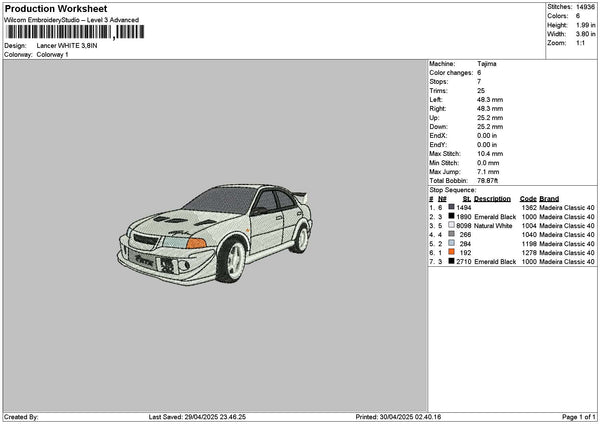Click the Lancer WHITE 3,8IN design name

coord(67,46)
